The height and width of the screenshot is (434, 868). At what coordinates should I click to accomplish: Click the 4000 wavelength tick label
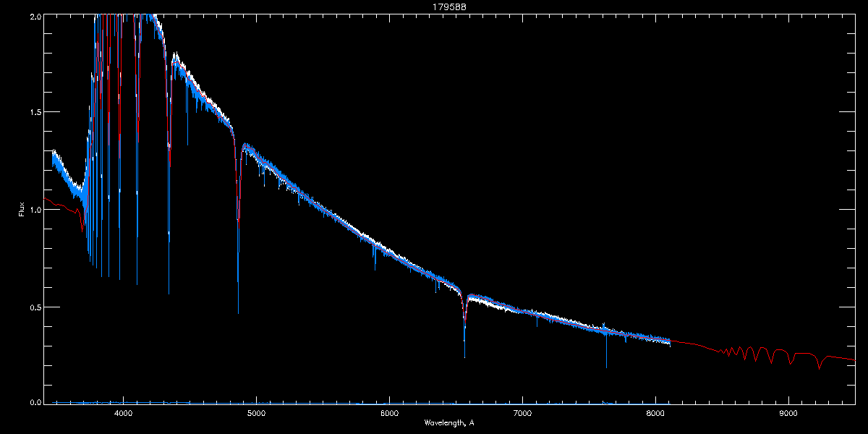pyautogui.click(x=124, y=413)
